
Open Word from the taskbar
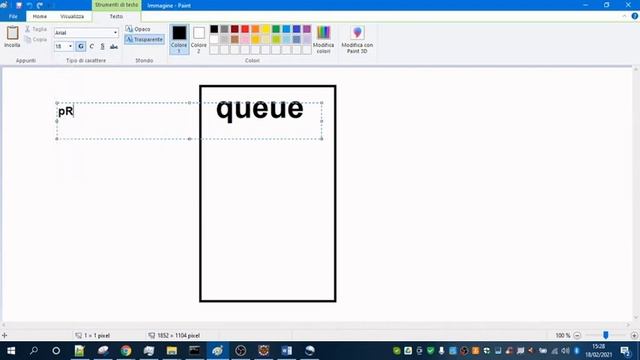click(x=287, y=351)
